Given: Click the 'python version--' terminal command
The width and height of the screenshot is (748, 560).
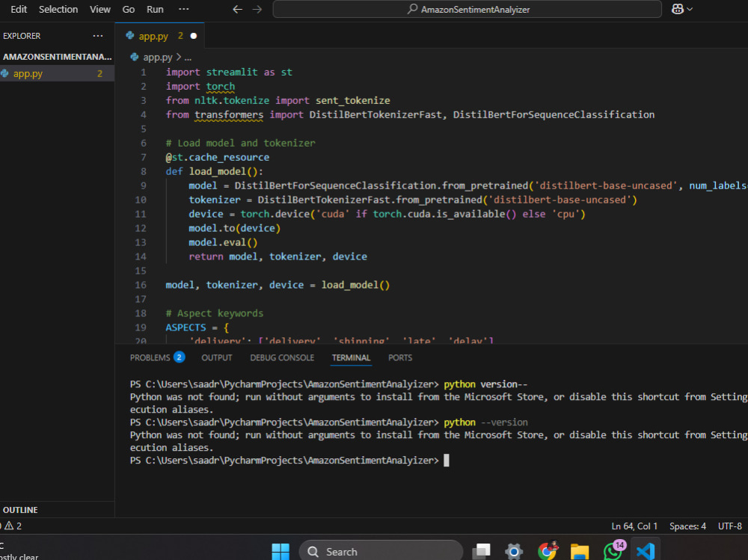Looking at the screenshot, I should click(x=485, y=384).
